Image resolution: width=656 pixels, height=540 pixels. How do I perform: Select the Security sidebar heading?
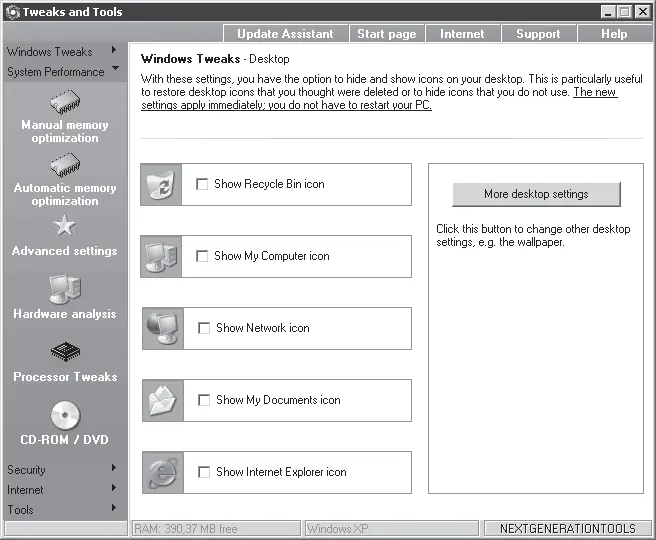pos(26,470)
